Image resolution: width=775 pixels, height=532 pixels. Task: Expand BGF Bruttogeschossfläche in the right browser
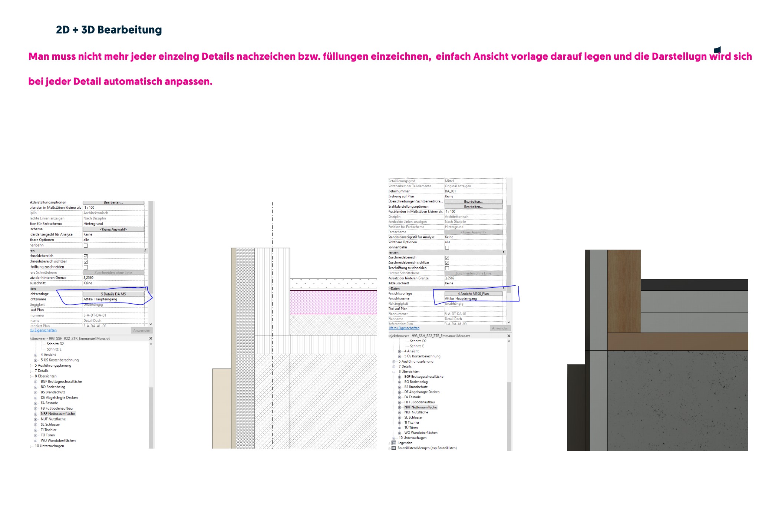(400, 377)
